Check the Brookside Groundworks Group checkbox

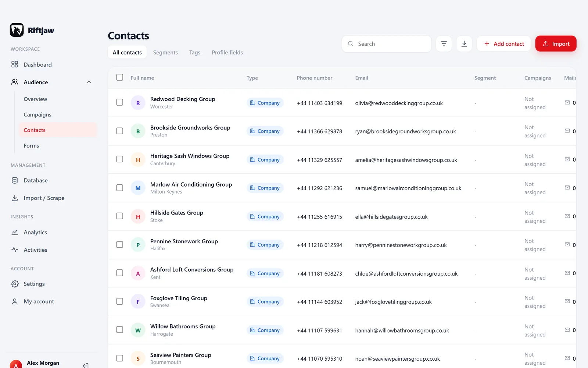click(119, 131)
